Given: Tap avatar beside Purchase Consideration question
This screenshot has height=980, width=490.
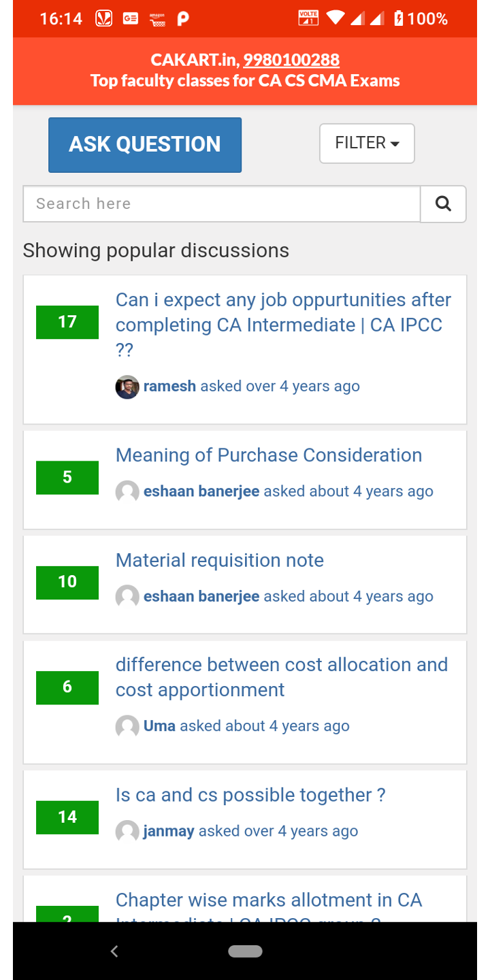Looking at the screenshot, I should (127, 491).
